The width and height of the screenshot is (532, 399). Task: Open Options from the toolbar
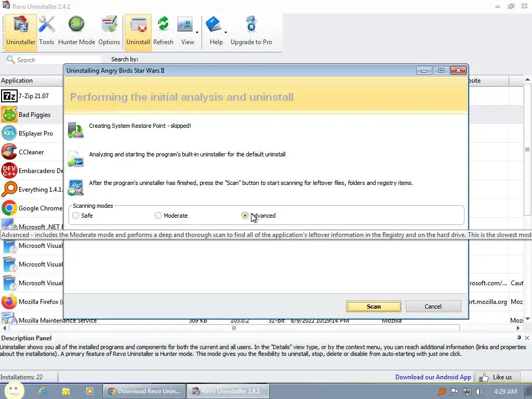(x=109, y=32)
